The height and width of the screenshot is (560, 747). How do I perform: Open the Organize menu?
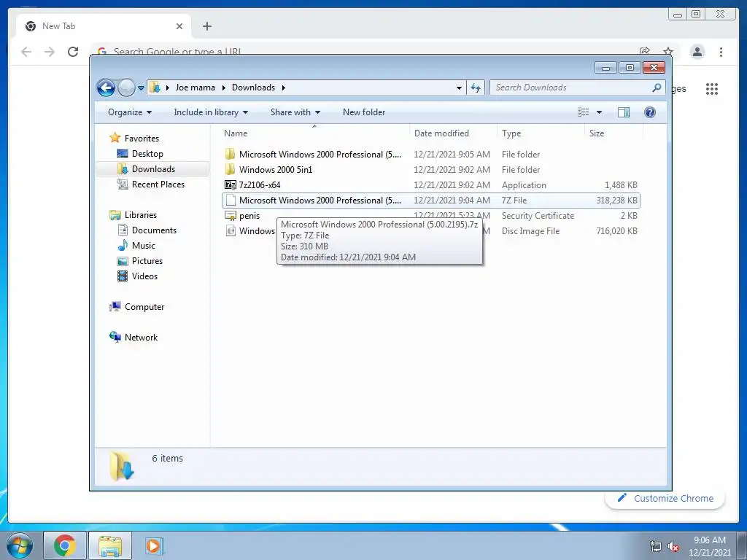coord(130,112)
